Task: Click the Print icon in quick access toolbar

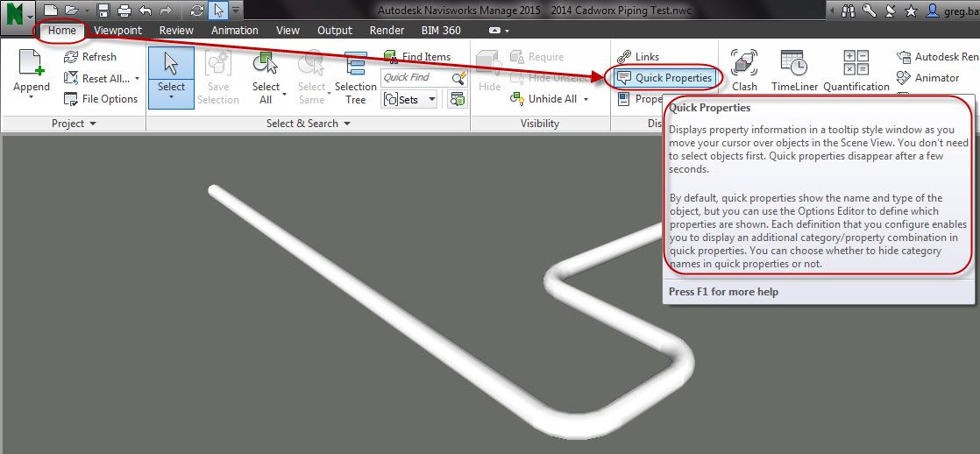Action: 124,11
